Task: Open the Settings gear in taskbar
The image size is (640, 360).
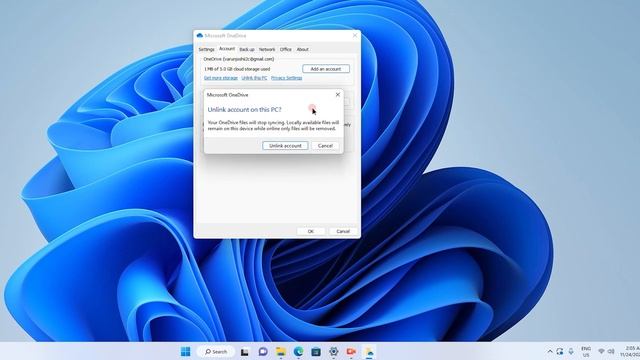Action: (x=333, y=351)
